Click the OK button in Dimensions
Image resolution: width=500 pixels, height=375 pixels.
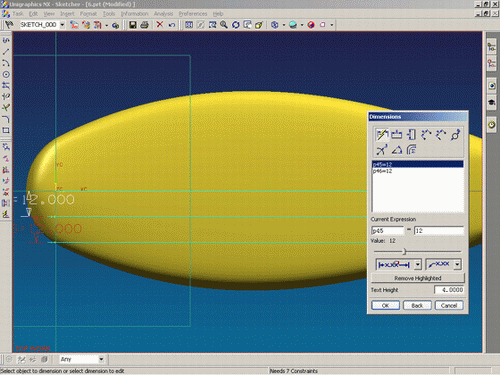point(385,305)
